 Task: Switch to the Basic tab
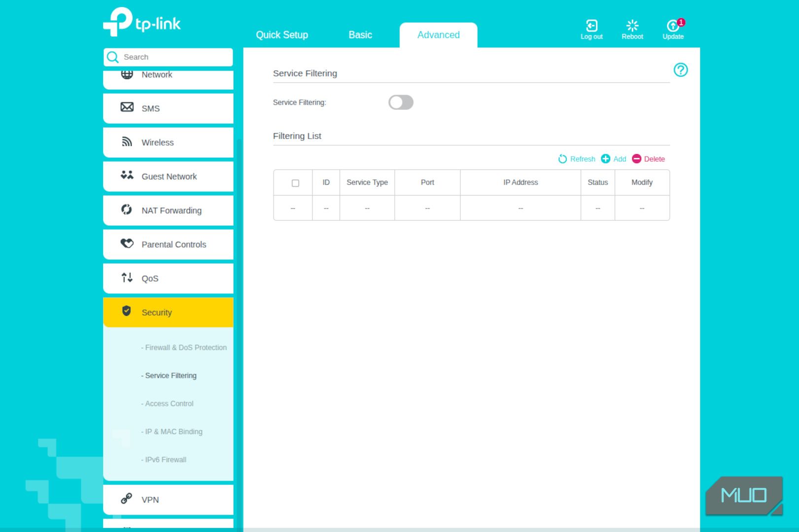click(x=360, y=35)
